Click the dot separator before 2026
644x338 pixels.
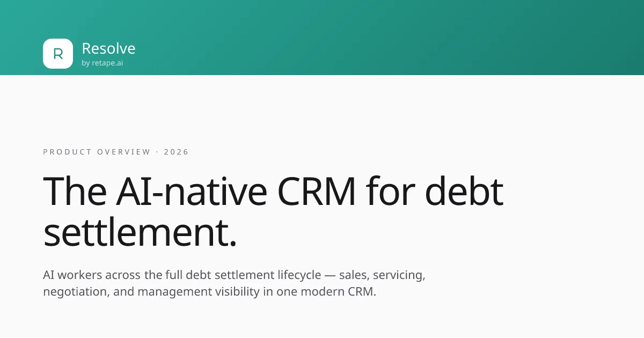[x=157, y=152]
